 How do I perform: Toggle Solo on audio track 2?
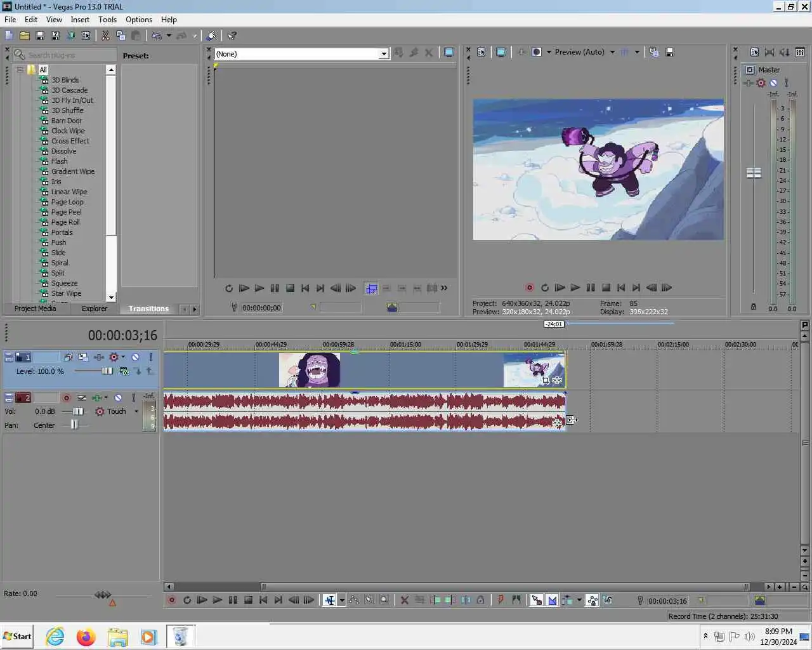pos(133,398)
